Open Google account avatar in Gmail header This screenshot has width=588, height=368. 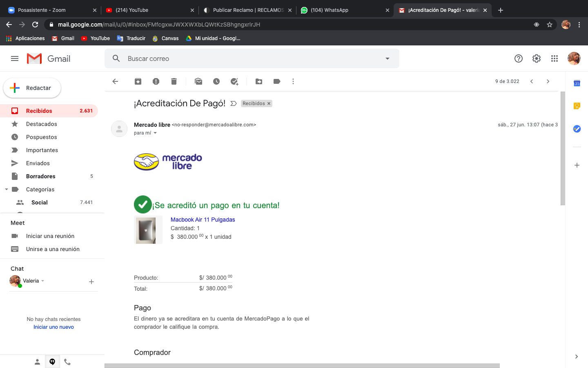[x=574, y=58]
